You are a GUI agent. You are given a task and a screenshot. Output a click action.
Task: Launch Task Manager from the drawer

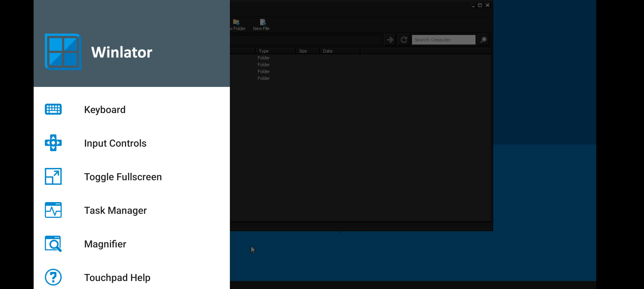(132, 210)
